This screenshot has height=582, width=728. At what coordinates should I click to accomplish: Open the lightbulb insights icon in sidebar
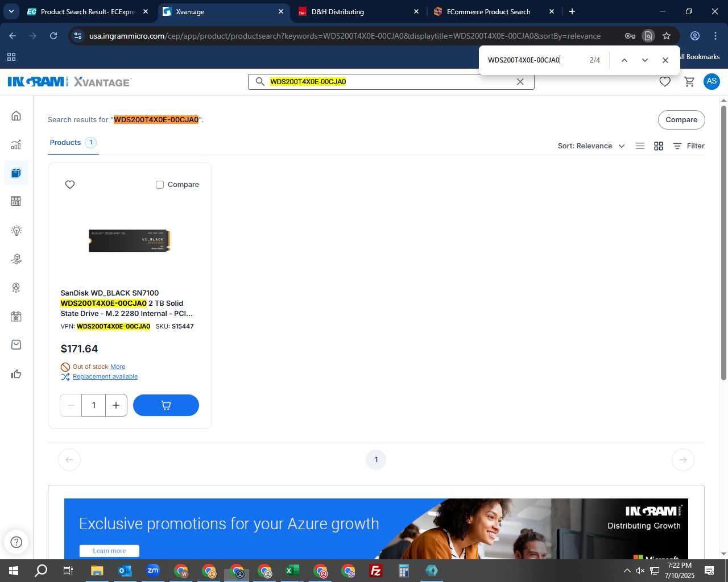16,230
